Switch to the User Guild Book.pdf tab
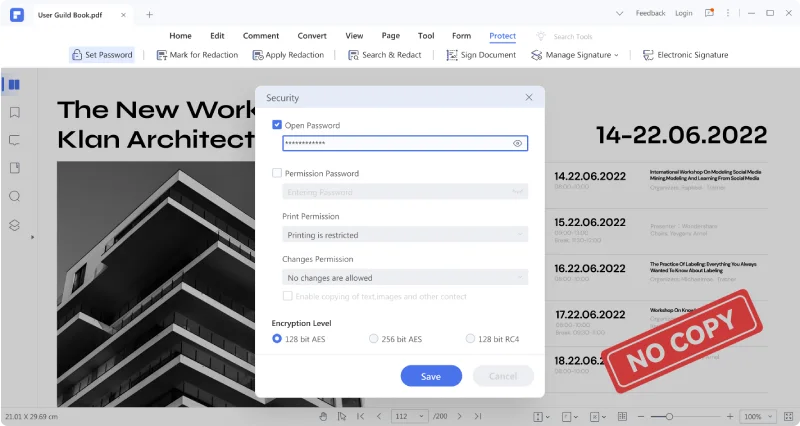800x426 pixels. coord(70,15)
